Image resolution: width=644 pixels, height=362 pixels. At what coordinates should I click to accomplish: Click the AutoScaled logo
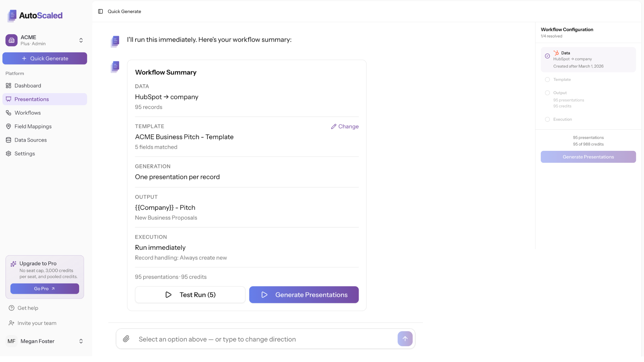point(35,15)
